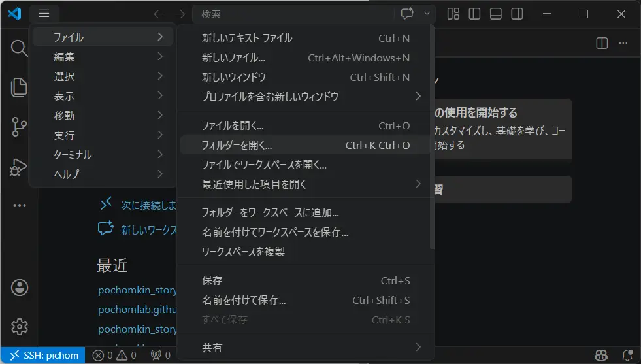Open the Explorer files view
641x364 pixels.
(x=19, y=87)
